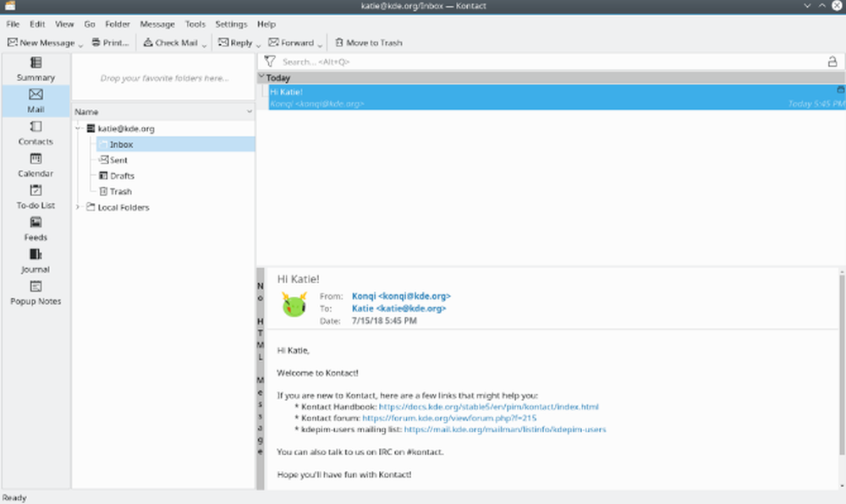Open Contacts in the sidebar
Screen dimensions: 846x504
(36, 133)
